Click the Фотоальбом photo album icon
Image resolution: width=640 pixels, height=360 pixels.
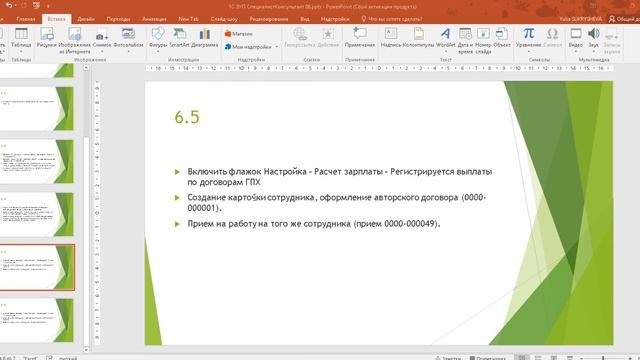pyautogui.click(x=128, y=33)
